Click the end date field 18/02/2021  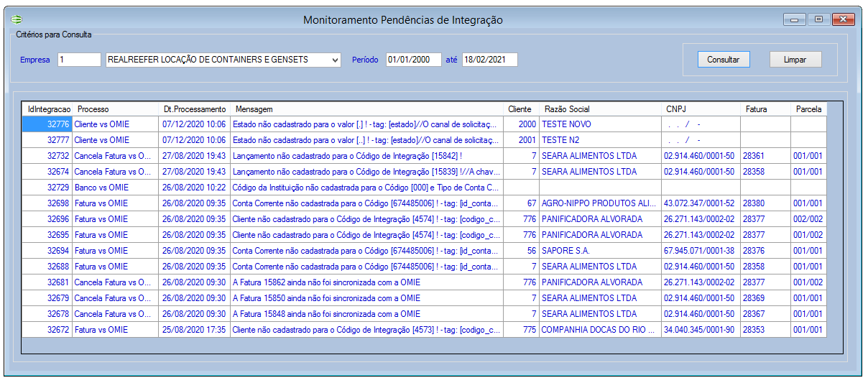pos(489,60)
